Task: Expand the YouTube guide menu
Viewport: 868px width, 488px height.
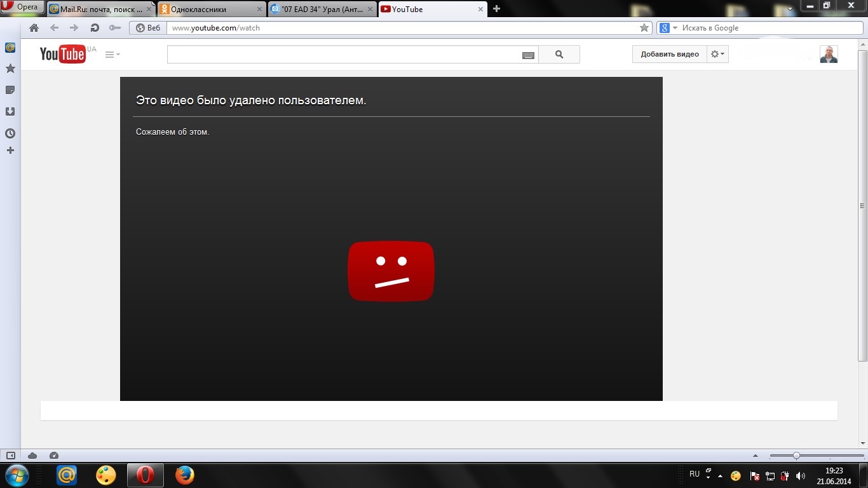Action: pos(112,55)
